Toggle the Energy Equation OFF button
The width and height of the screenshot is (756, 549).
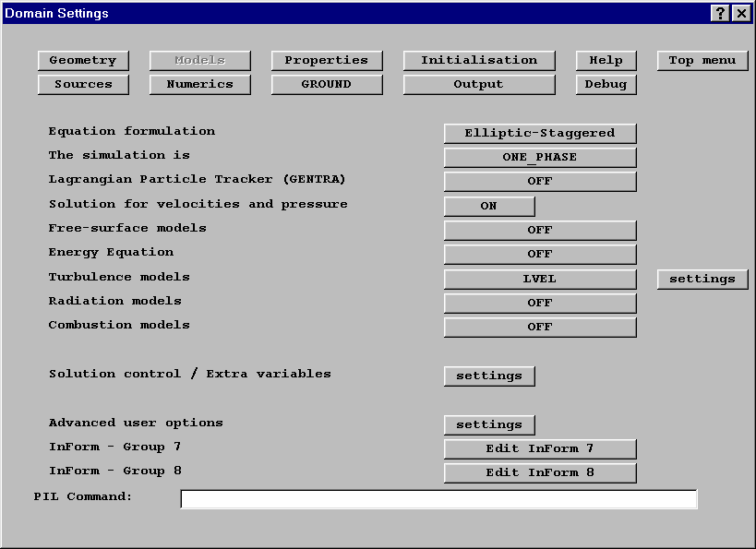(540, 255)
